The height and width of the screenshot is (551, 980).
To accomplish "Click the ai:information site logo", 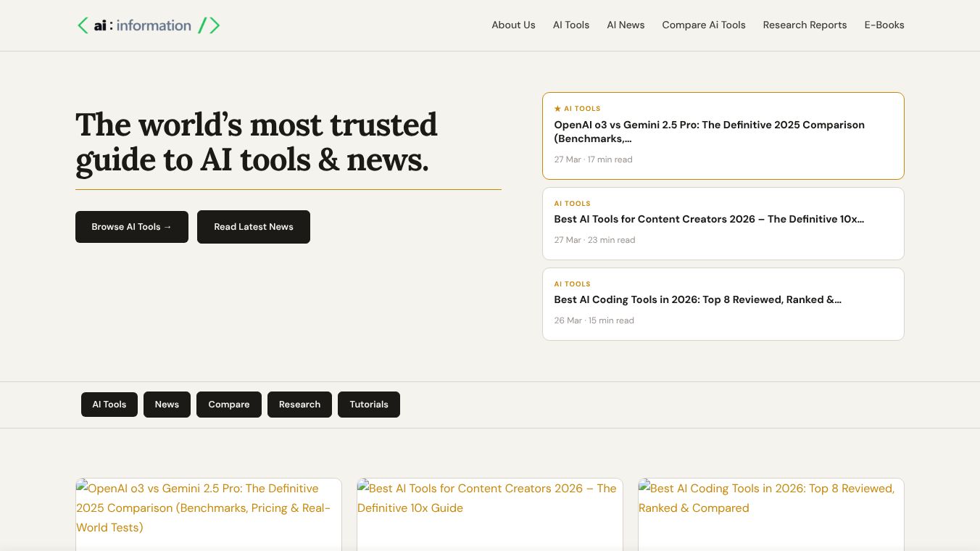I will (149, 25).
